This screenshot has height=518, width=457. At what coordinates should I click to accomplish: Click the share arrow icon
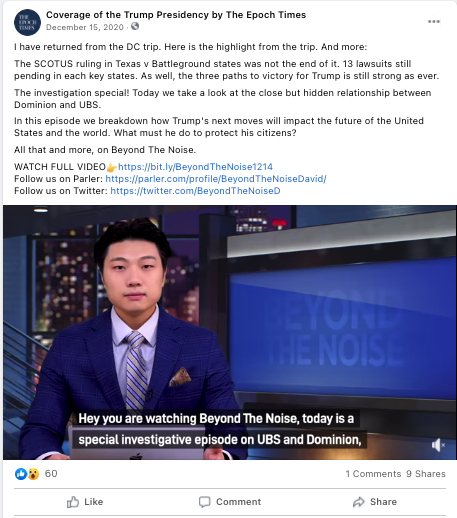(359, 502)
